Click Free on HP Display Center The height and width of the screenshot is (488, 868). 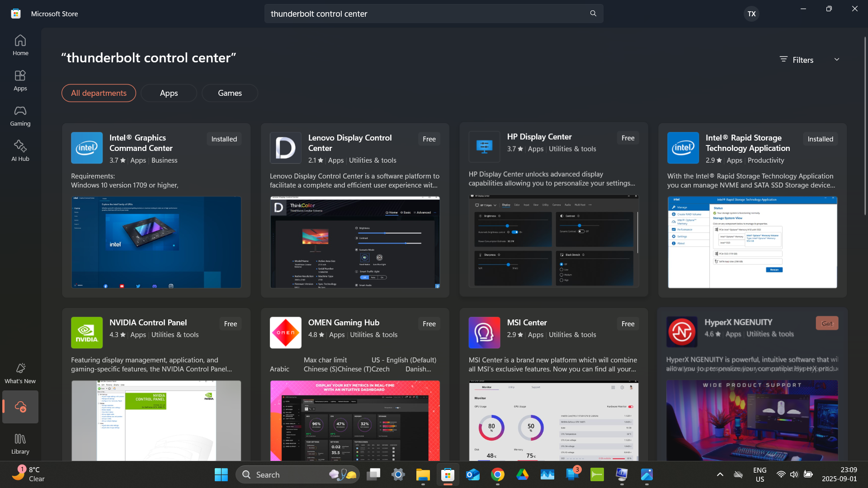tap(628, 138)
